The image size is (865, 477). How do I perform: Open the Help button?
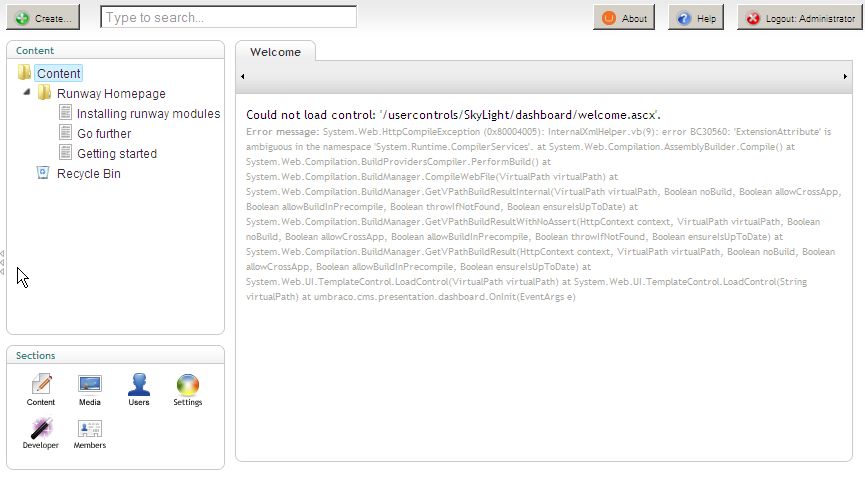696,18
